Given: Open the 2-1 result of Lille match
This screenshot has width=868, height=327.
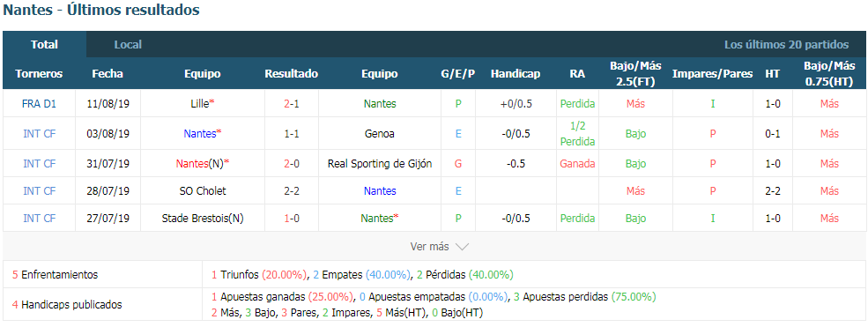Looking at the screenshot, I should [291, 103].
